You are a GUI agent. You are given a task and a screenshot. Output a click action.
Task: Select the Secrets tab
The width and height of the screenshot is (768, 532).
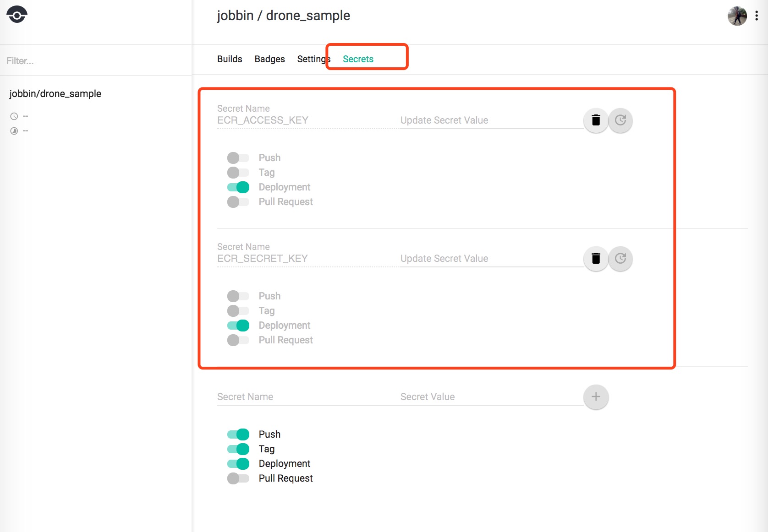358,59
